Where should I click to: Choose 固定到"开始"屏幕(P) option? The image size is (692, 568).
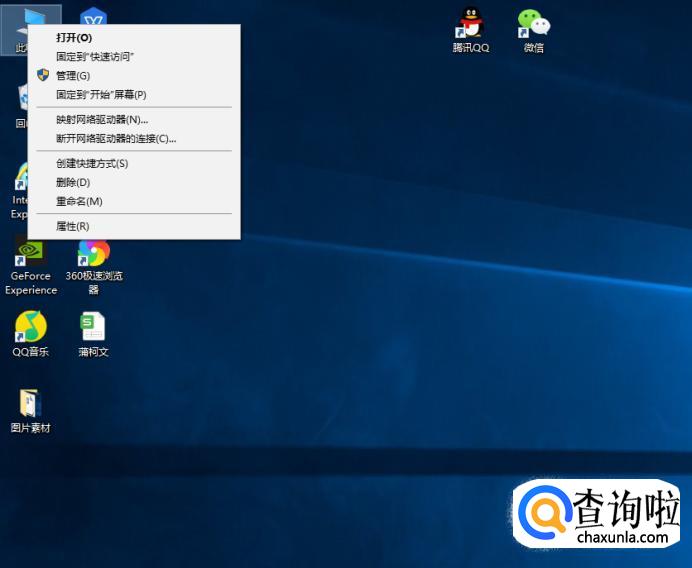(101, 95)
